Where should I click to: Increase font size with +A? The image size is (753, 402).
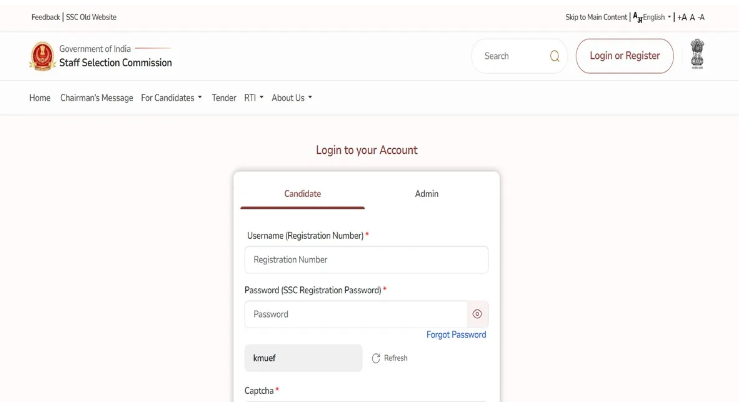(681, 17)
